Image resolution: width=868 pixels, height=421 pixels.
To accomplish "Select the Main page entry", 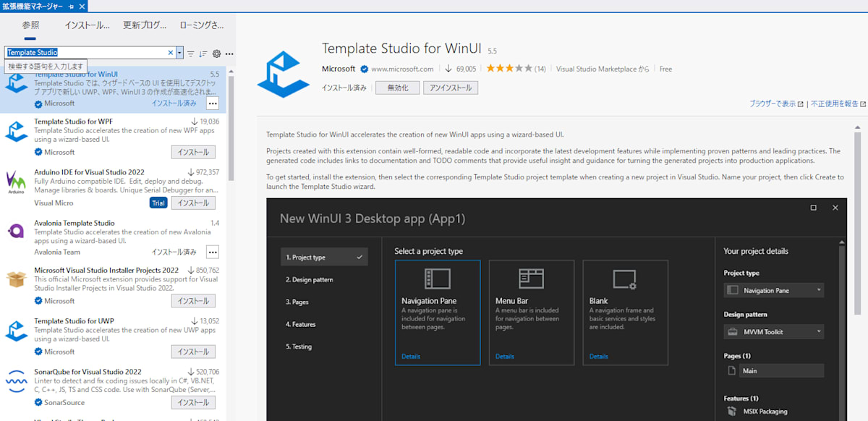I will tap(773, 370).
